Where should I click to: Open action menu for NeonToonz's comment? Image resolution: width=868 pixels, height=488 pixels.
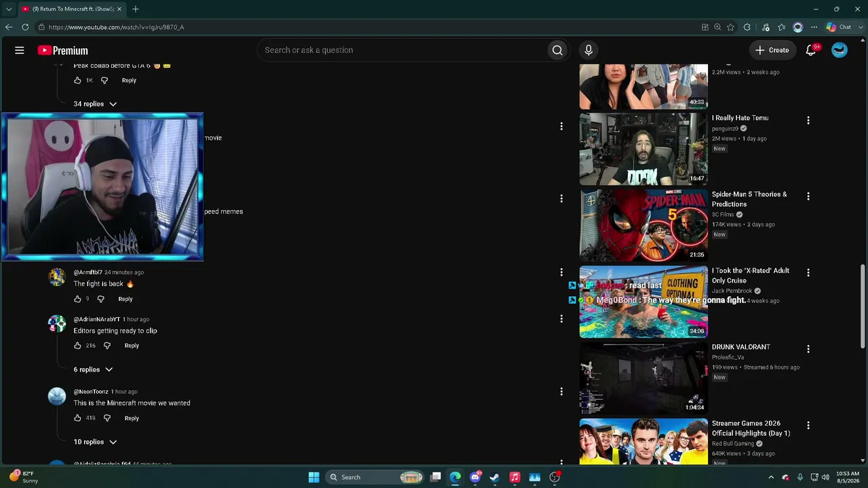[x=561, y=391]
